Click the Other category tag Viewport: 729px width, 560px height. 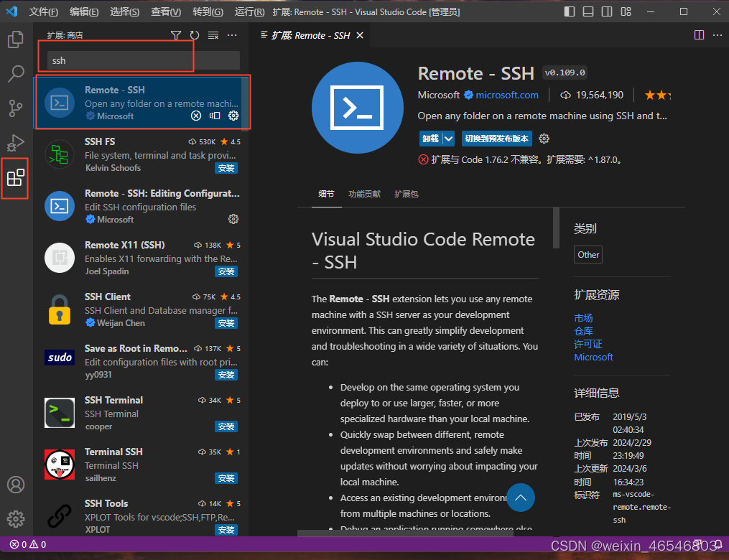588,255
